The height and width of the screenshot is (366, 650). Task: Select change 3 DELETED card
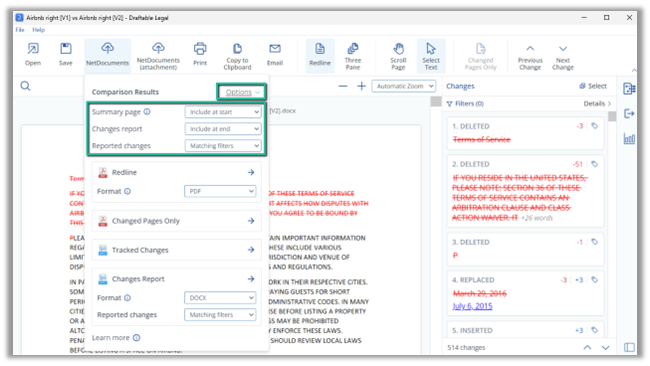point(525,249)
